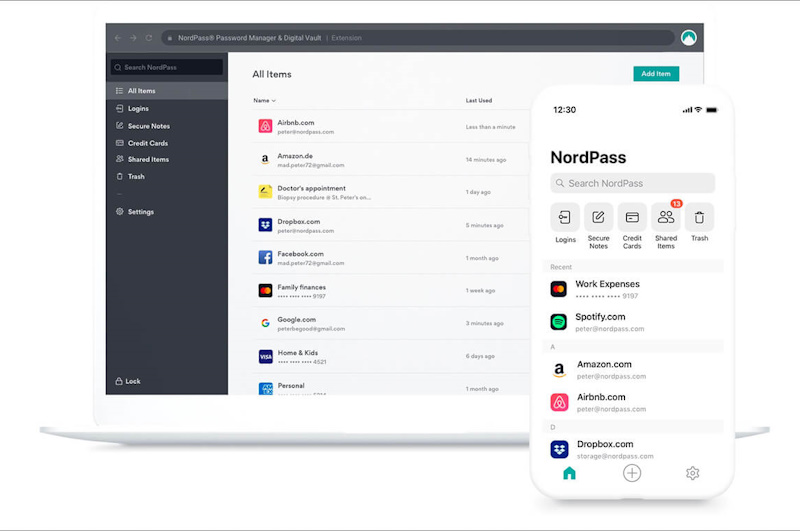Click the Home & Kids Visa icon
The height and width of the screenshot is (531, 800).
coord(265,356)
